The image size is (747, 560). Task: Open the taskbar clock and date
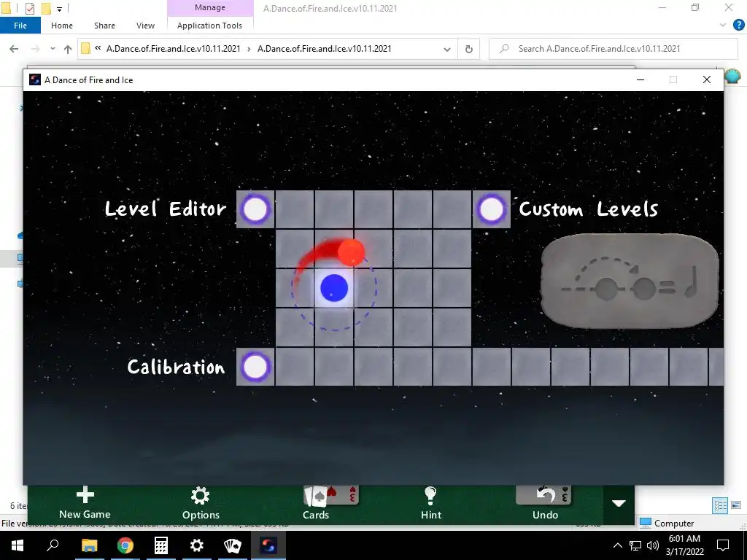(684, 545)
